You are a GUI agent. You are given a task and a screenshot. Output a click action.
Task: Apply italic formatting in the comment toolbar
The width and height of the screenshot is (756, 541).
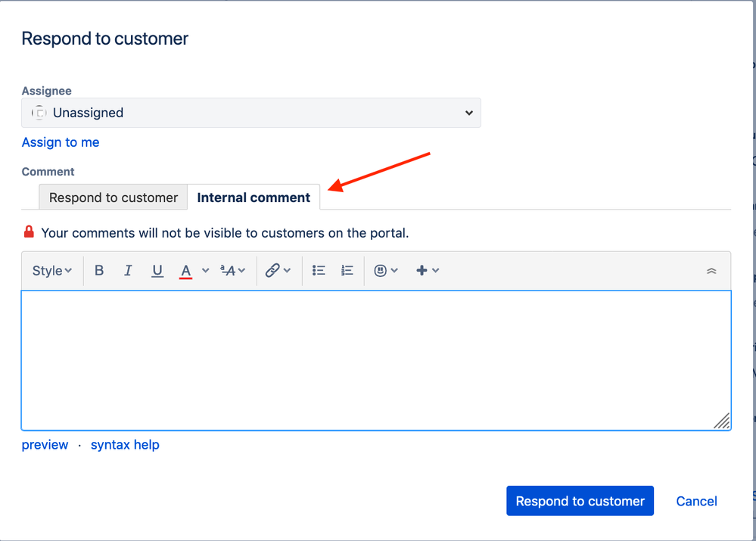pyautogui.click(x=128, y=271)
